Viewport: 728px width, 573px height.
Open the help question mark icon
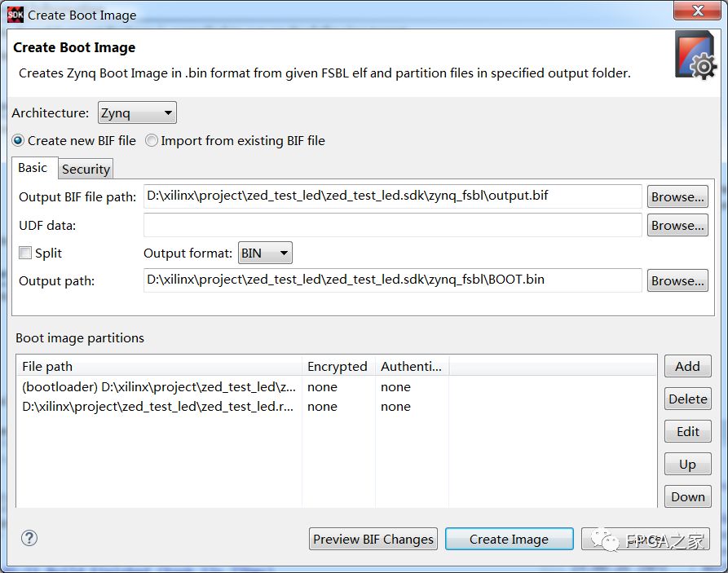coord(29,538)
